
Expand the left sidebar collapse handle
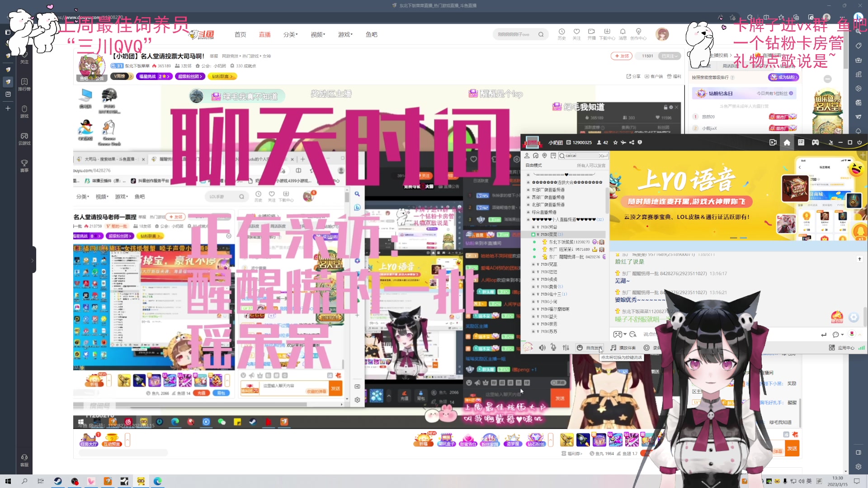click(33, 260)
